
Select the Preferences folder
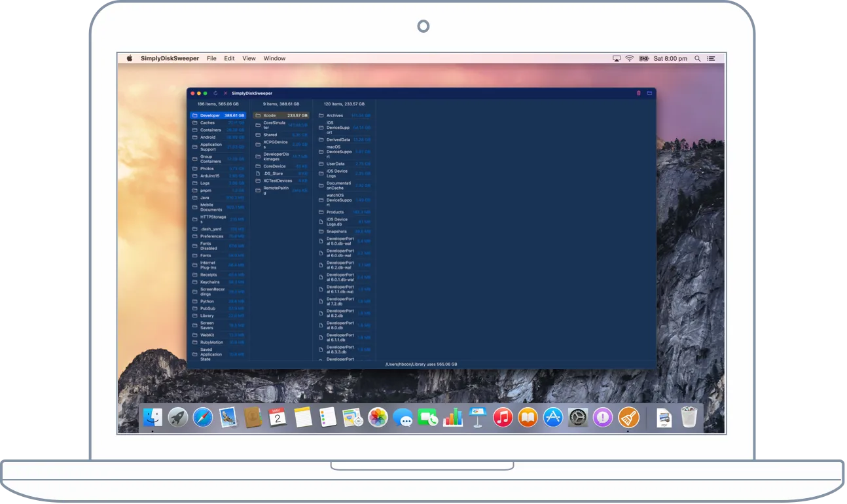click(218, 236)
